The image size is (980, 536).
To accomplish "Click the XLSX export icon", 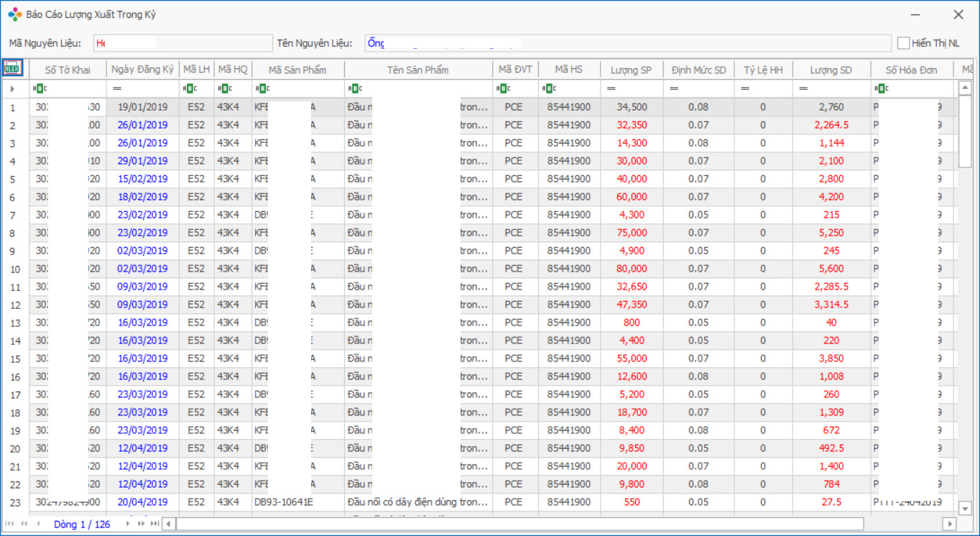I will (13, 69).
